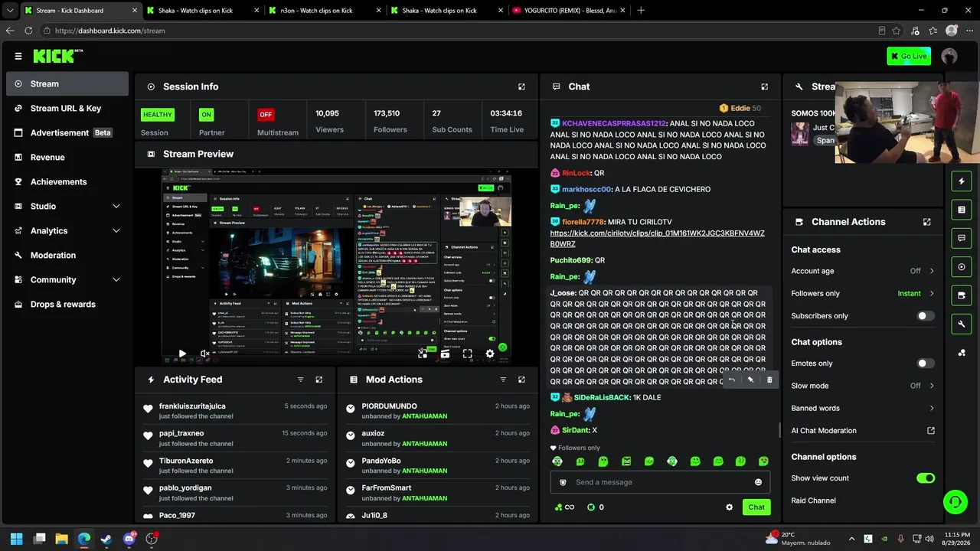Switch to the YOGURCITO (REMIX) browser tab
This screenshot has height=551, width=980.
tap(567, 11)
